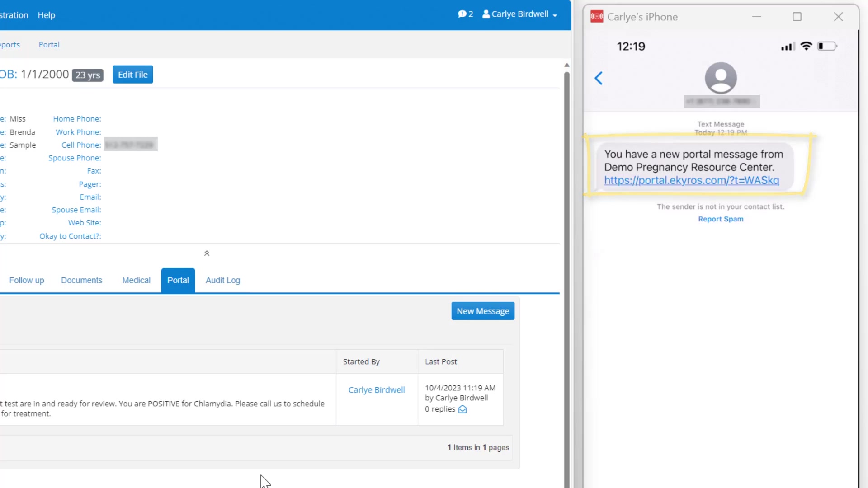Collapse the contact details with the double chevron
The height and width of the screenshot is (488, 868).
click(x=207, y=253)
